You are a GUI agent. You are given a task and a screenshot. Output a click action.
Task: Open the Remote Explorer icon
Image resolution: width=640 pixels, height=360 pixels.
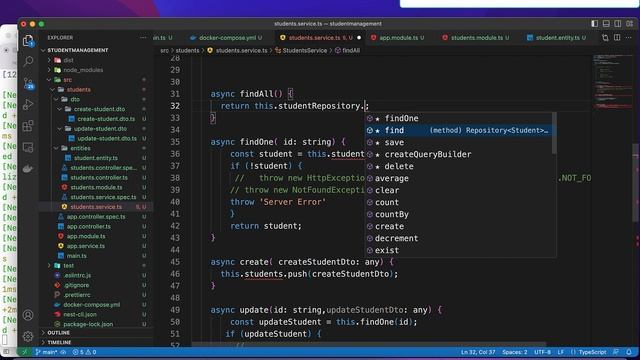pyautogui.click(x=28, y=147)
